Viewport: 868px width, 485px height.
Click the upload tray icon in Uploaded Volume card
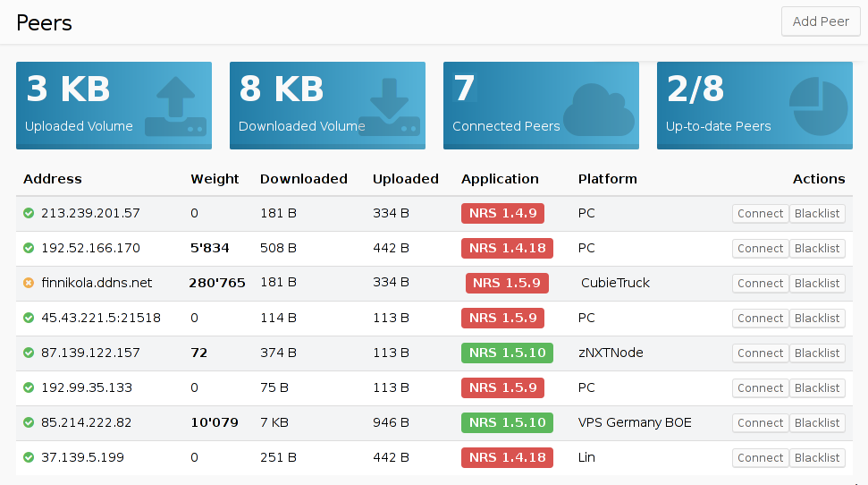click(x=175, y=106)
